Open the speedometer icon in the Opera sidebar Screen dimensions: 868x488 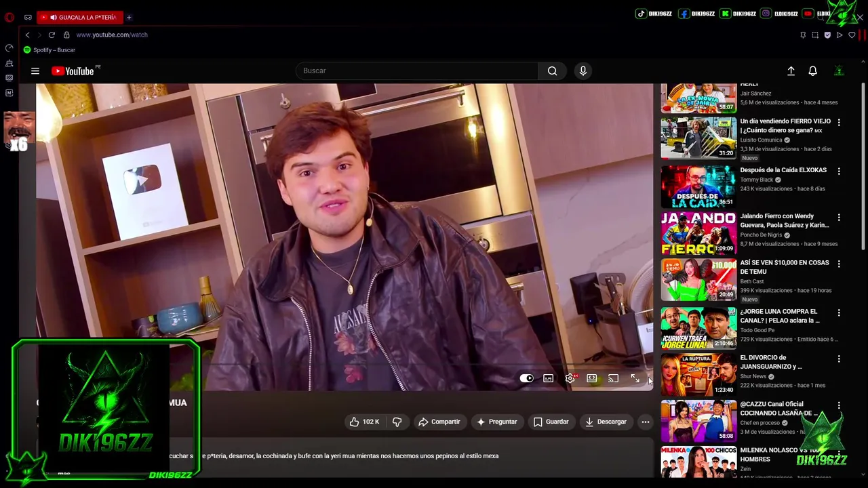coord(9,48)
